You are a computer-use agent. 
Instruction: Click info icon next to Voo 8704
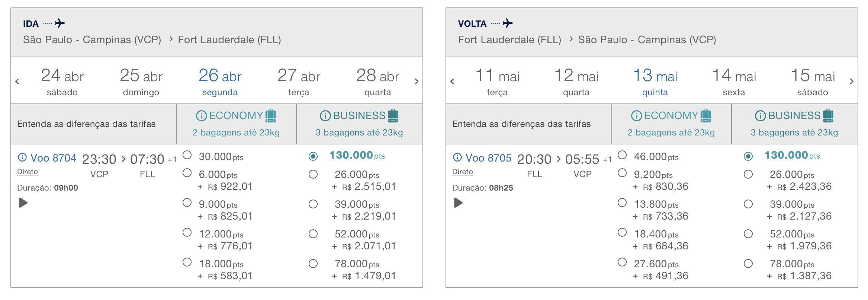pos(22,158)
